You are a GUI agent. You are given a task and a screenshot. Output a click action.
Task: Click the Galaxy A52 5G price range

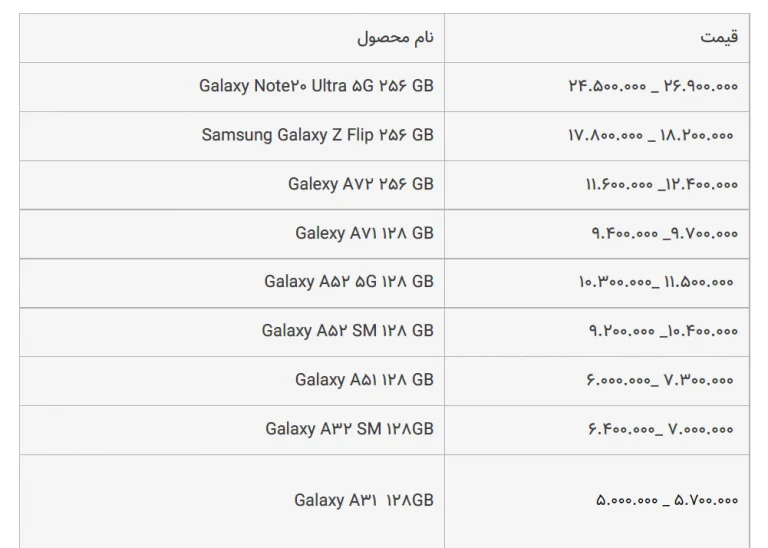point(656,282)
